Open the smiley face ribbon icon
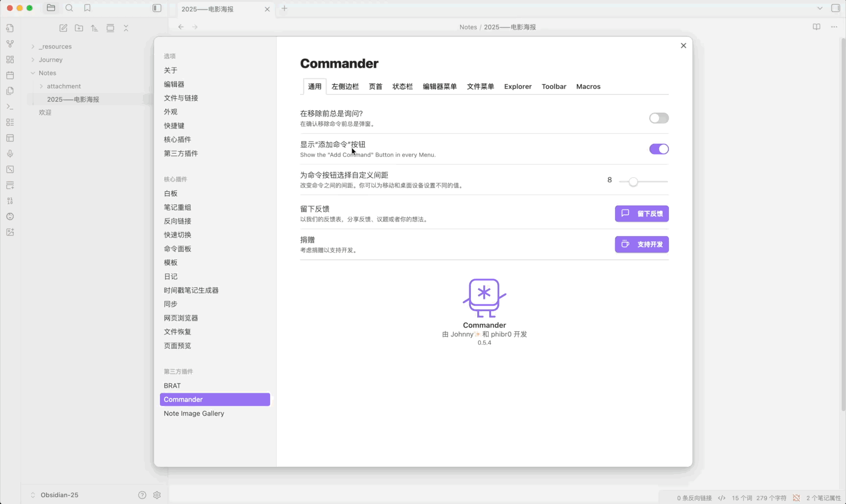The width and height of the screenshot is (846, 504). [10, 216]
